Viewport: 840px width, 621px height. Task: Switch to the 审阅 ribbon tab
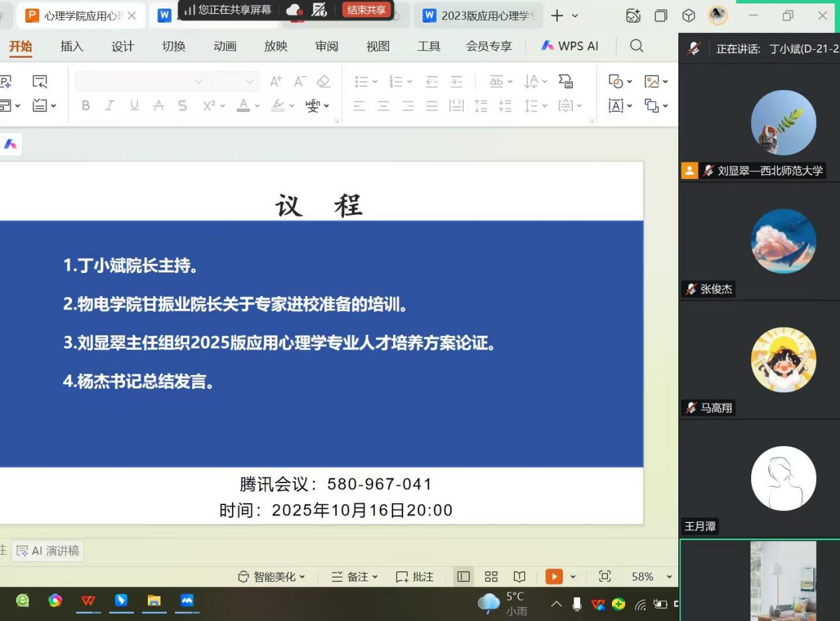[x=327, y=46]
